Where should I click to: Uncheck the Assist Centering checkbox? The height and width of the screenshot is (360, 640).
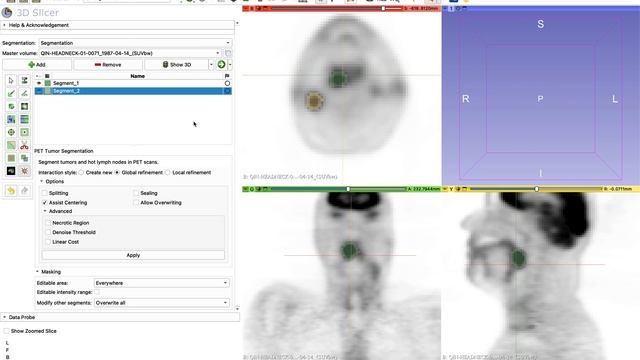coord(45,202)
